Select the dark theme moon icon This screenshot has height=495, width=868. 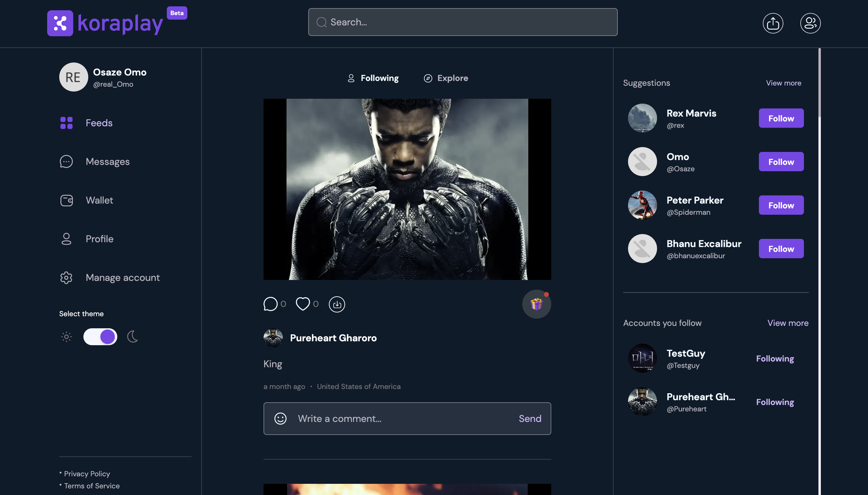tap(132, 336)
